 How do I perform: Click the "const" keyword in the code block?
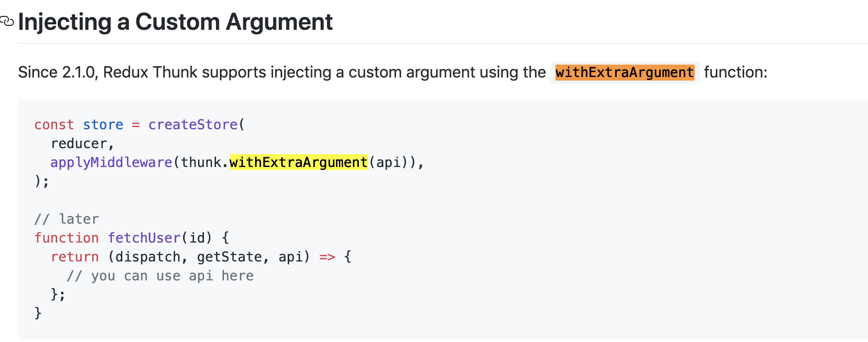54,125
